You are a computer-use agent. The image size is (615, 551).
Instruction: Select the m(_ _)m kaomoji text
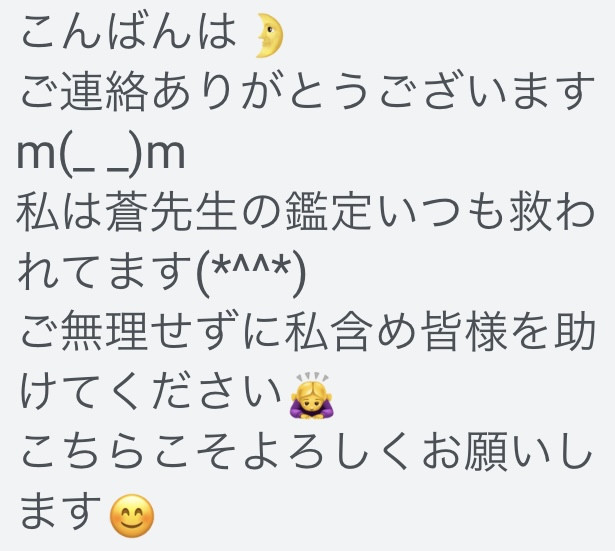pyautogui.click(x=100, y=155)
